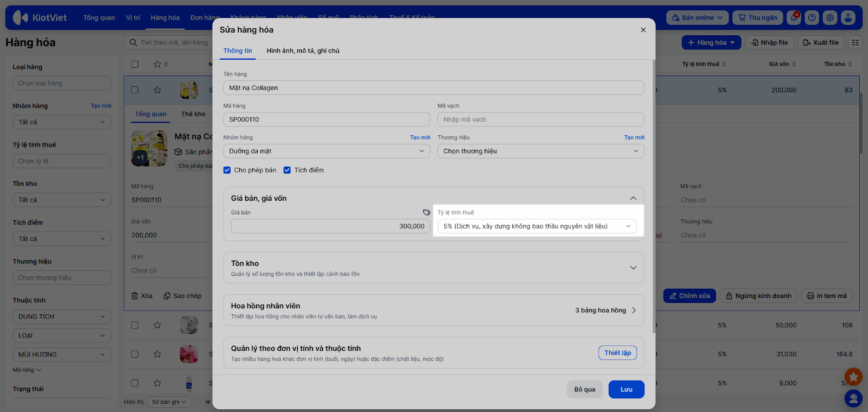Click the Chọn loại hàng filter field
Image resolution: width=868 pixels, height=412 pixels.
pos(62,83)
